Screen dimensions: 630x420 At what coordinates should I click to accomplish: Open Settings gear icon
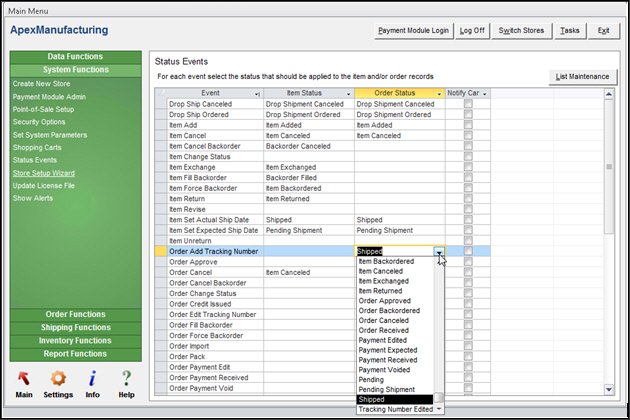tap(58, 378)
